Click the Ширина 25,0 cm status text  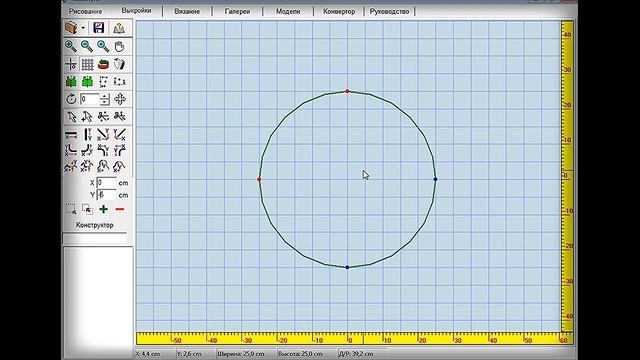tap(241, 354)
